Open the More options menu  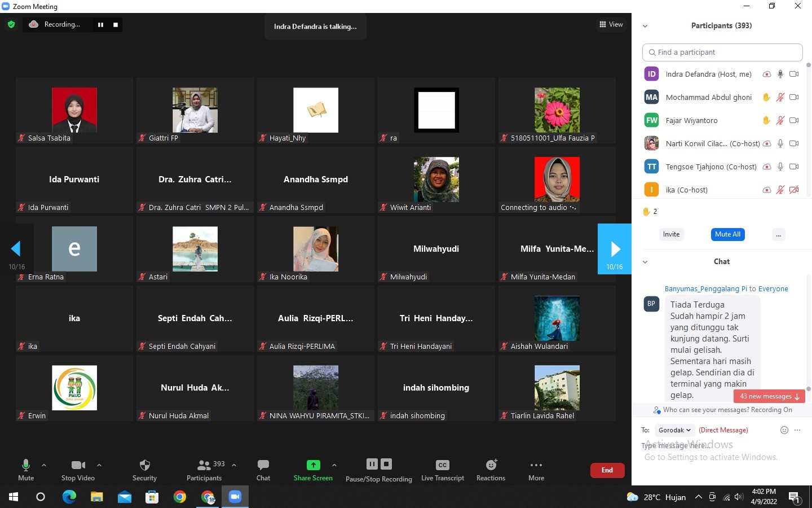coord(536,465)
